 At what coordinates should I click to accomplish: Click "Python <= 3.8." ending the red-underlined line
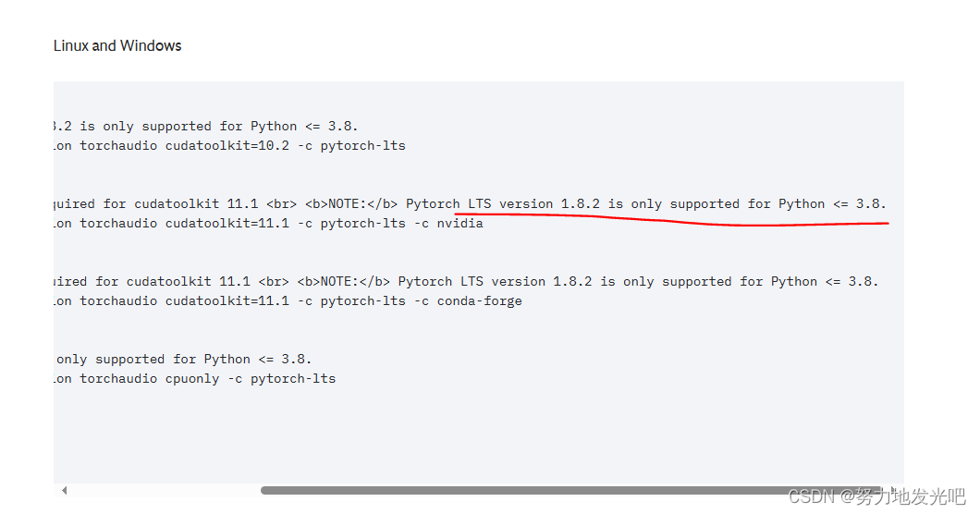(832, 203)
